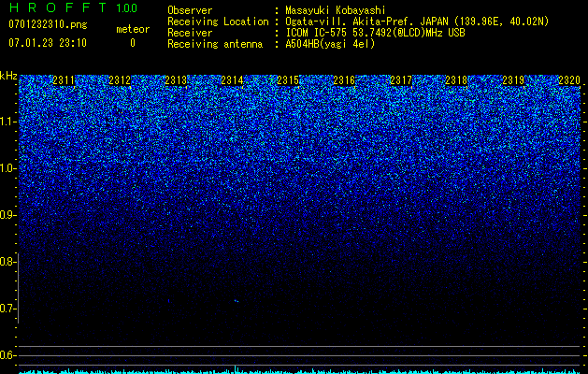Image resolution: width=588 pixels, height=374 pixels.
Task: Click the 2318 time marker
Action: [457, 79]
